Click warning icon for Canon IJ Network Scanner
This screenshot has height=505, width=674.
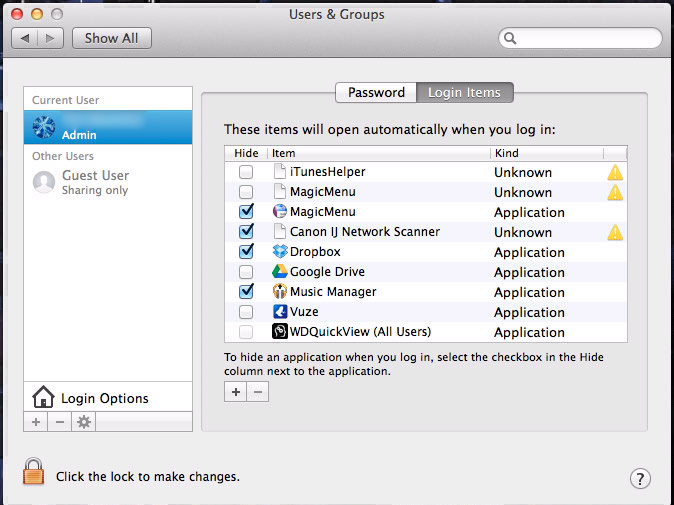tap(615, 232)
